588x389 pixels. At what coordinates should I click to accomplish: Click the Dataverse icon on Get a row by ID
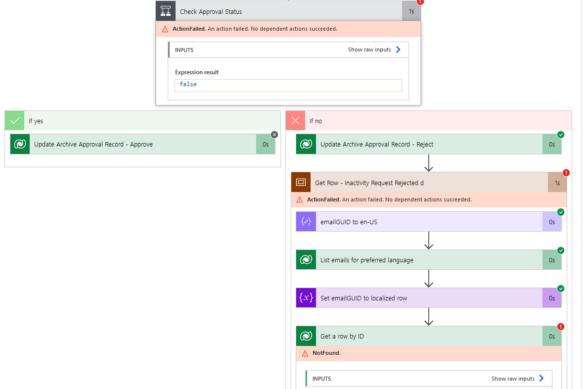tap(306, 336)
